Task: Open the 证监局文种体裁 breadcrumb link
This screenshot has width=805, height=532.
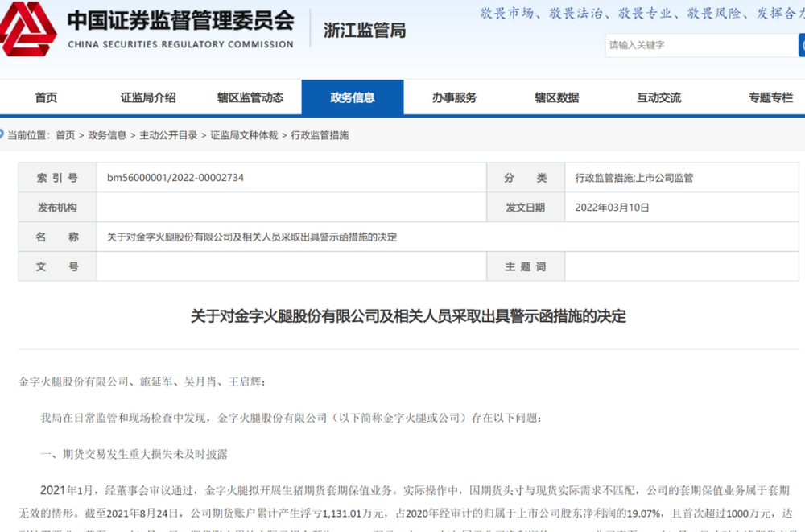Action: point(244,135)
